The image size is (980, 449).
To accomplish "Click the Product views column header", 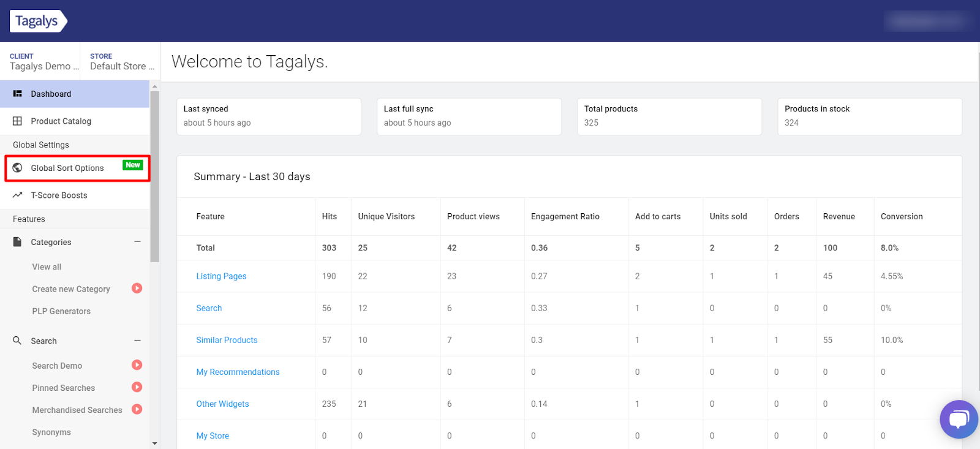I will tap(473, 216).
